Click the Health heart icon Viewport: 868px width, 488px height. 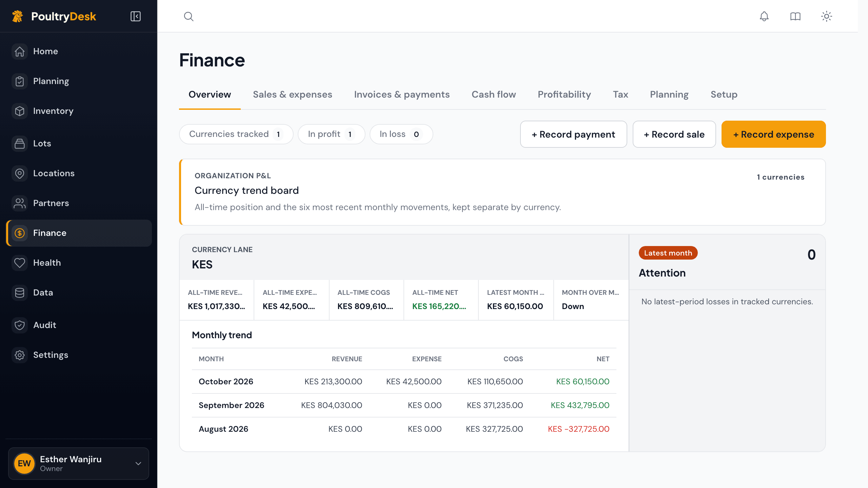coord(20,263)
